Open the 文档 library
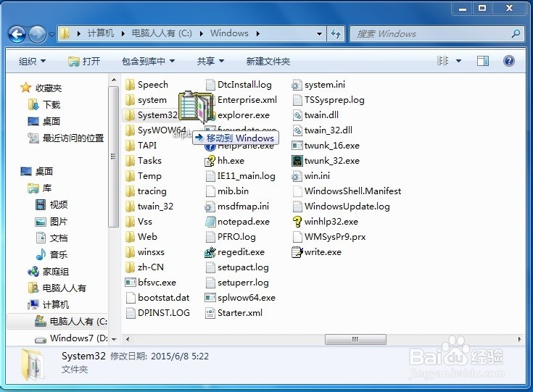Viewport: 533px width, 392px height. tap(51, 238)
